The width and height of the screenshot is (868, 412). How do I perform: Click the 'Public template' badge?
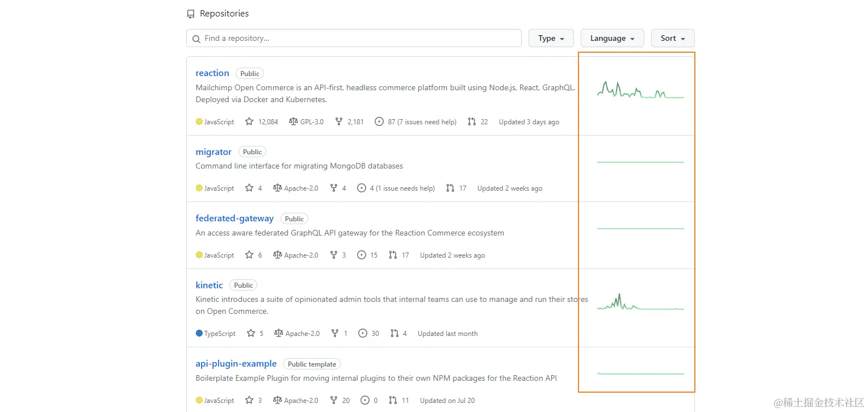click(312, 364)
